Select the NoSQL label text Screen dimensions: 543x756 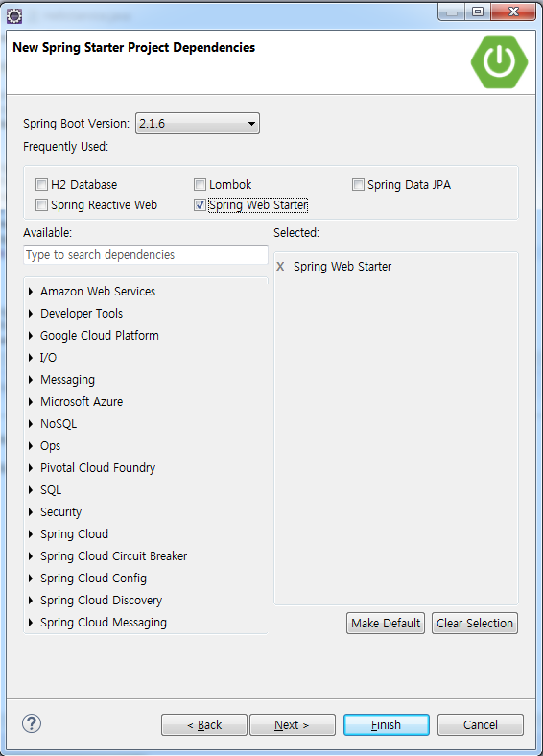[59, 424]
